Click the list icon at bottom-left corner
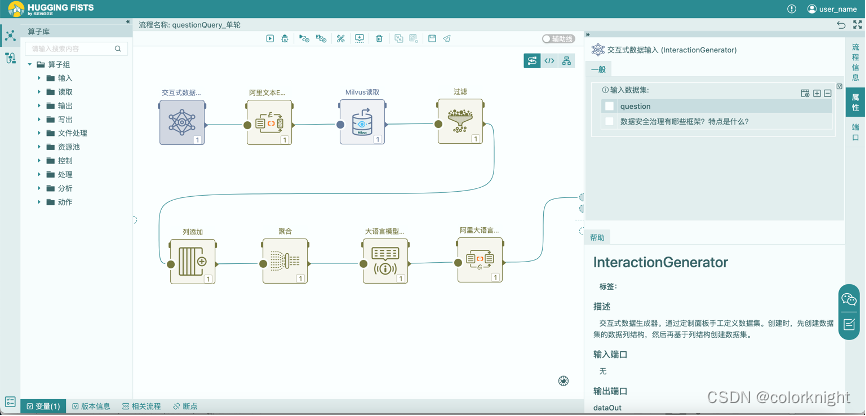866x416 pixels. click(10, 402)
